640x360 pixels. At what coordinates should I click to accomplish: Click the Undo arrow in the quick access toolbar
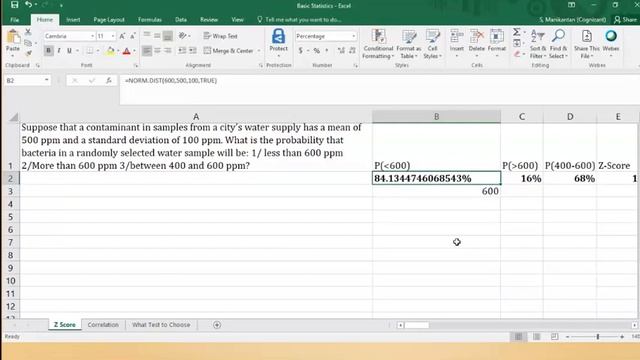pyautogui.click(x=28, y=5)
